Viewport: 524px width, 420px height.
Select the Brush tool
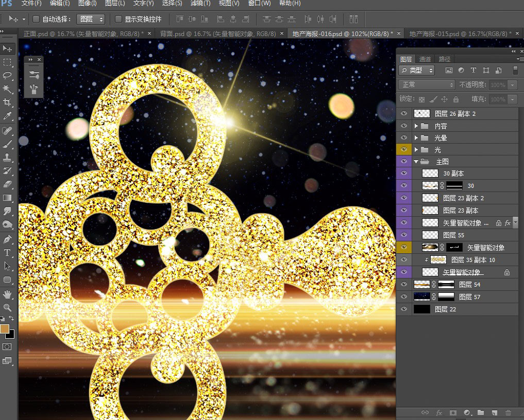point(7,144)
